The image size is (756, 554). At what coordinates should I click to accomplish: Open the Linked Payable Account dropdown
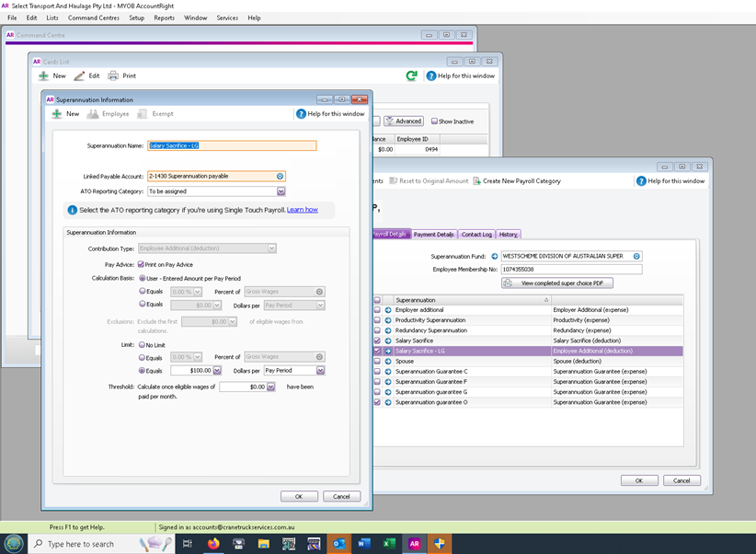pyautogui.click(x=280, y=176)
